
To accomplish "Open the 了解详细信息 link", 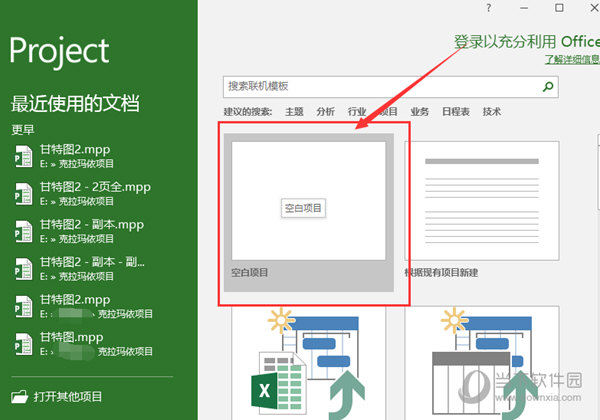I will coord(572,59).
